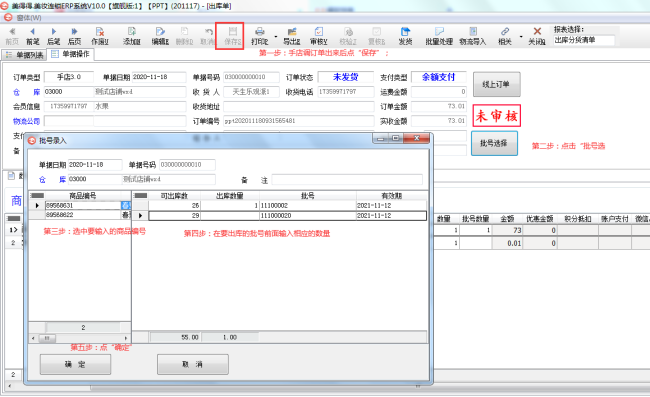Screen dimensions: 650x397
Task: Switch to the 单据操作 tab
Action: point(70,54)
